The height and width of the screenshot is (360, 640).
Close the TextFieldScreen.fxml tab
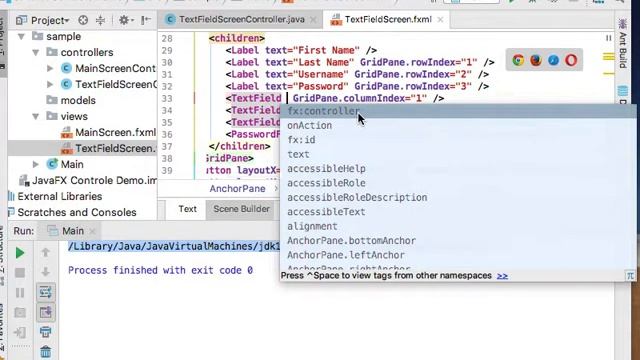point(440,20)
